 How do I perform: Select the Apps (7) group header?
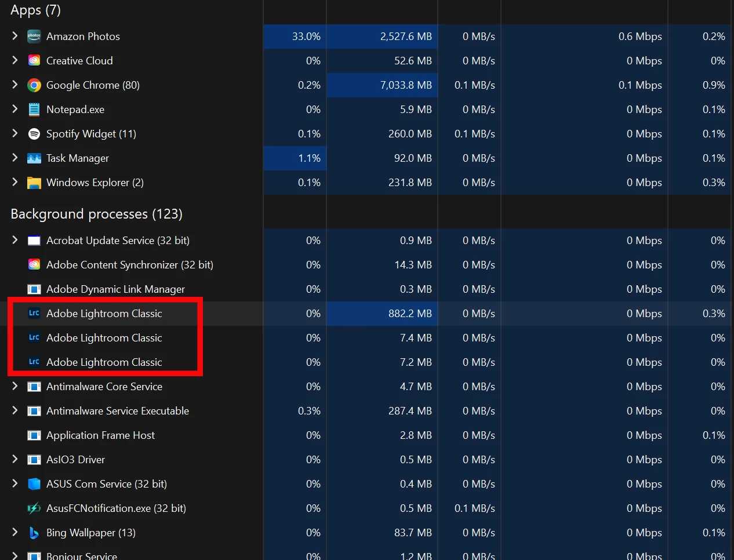coord(35,10)
